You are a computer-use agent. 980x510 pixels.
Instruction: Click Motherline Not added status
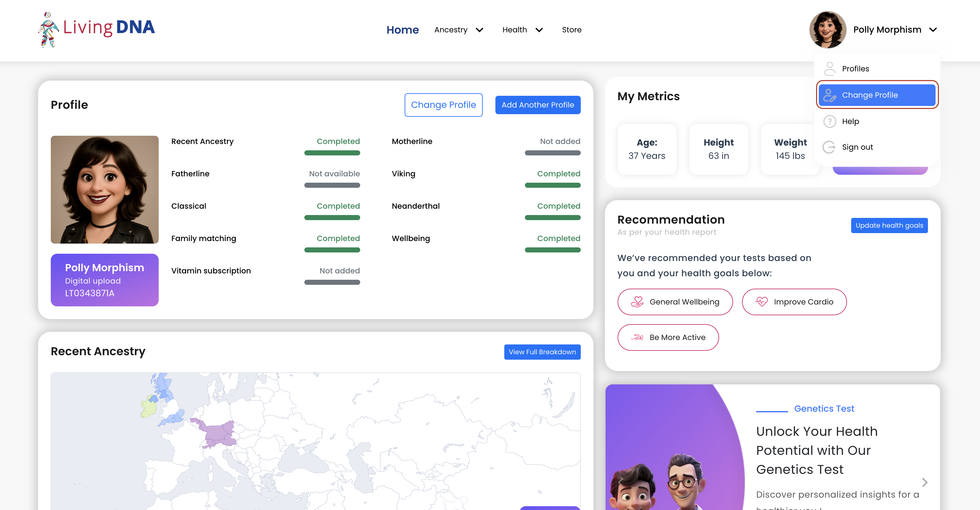click(x=560, y=141)
